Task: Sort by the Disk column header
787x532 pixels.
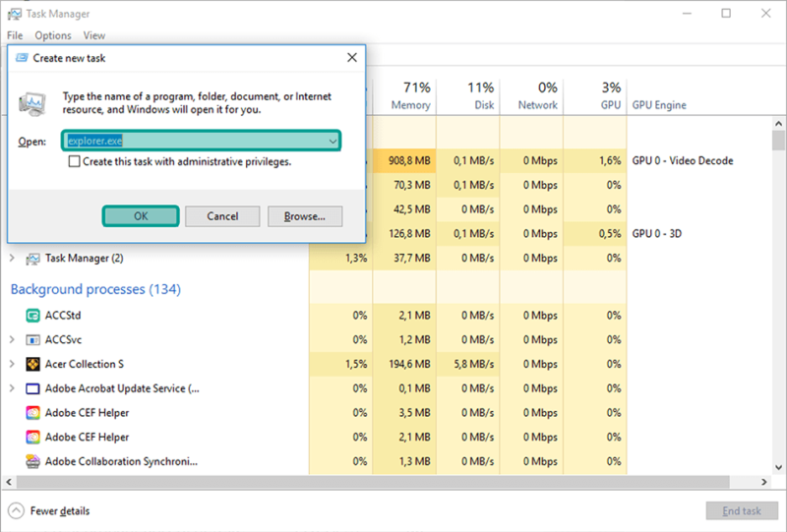Action: point(468,95)
